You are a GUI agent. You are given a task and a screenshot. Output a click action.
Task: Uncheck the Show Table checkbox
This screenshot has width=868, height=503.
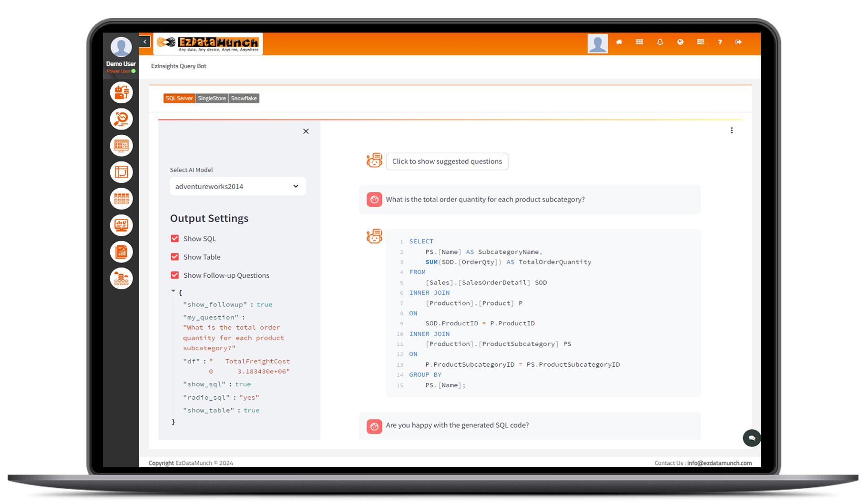point(175,257)
